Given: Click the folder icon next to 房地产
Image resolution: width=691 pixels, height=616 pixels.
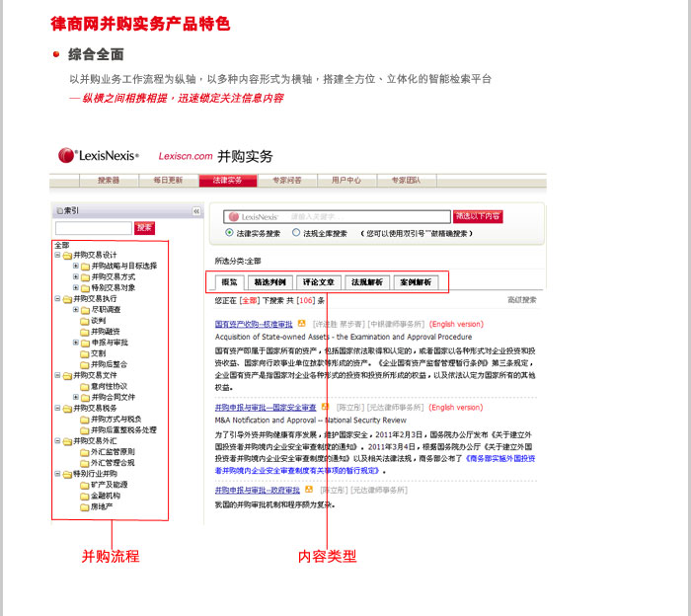Looking at the screenshot, I should pos(85,506).
